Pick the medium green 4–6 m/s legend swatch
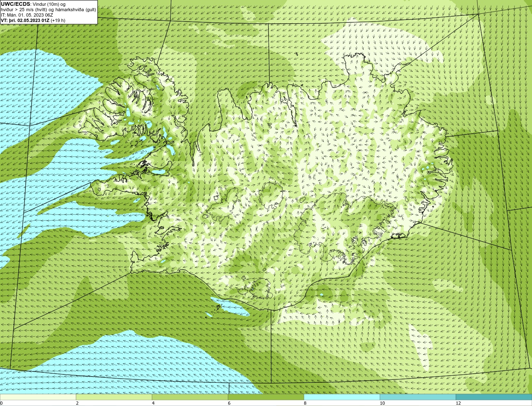Screen dimensions: 532x406 pos(190,397)
